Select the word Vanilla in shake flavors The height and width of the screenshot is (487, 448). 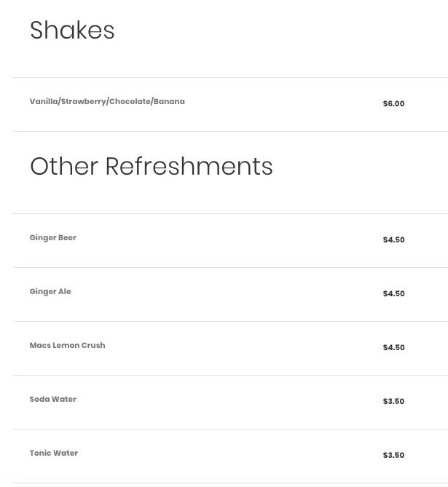44,102
